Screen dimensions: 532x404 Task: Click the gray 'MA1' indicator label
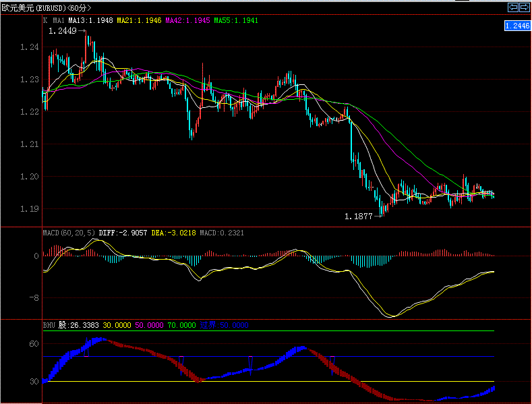(x=59, y=20)
